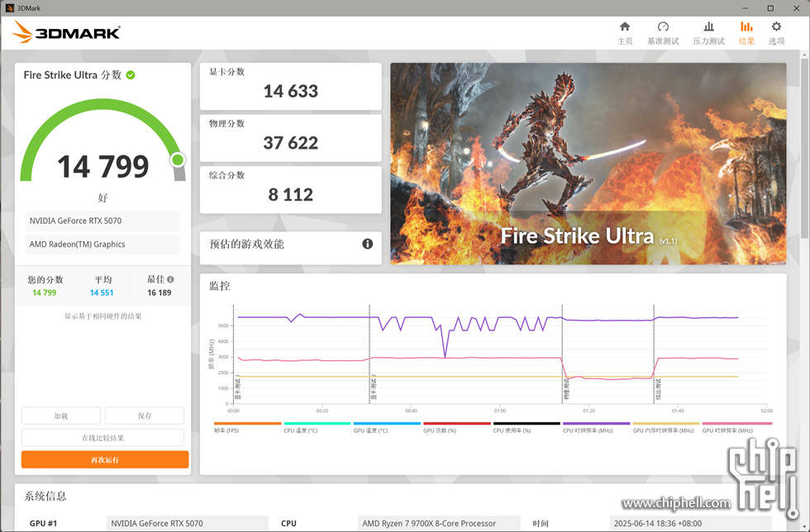Screen dimensions: 810x532
Task: Click info icon beside 预估的游戏效能
Action: click(367, 244)
